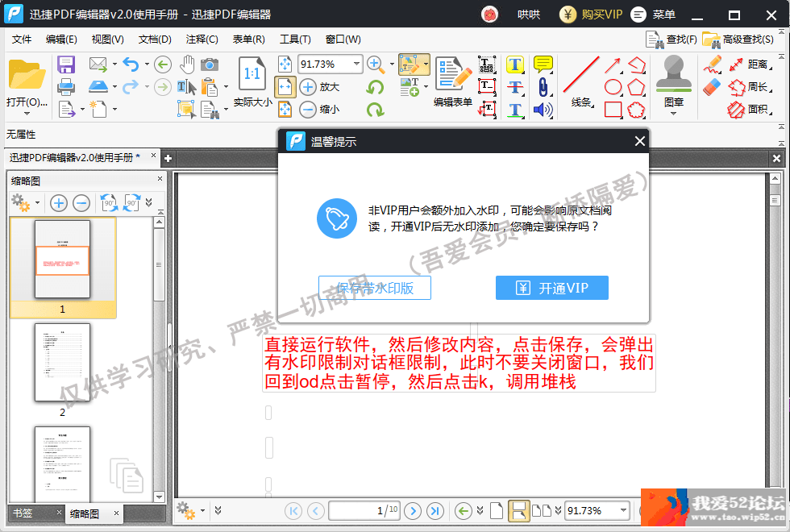Save document with purple floppy disk icon
Viewport: 790px width, 532px height.
pyautogui.click(x=66, y=64)
